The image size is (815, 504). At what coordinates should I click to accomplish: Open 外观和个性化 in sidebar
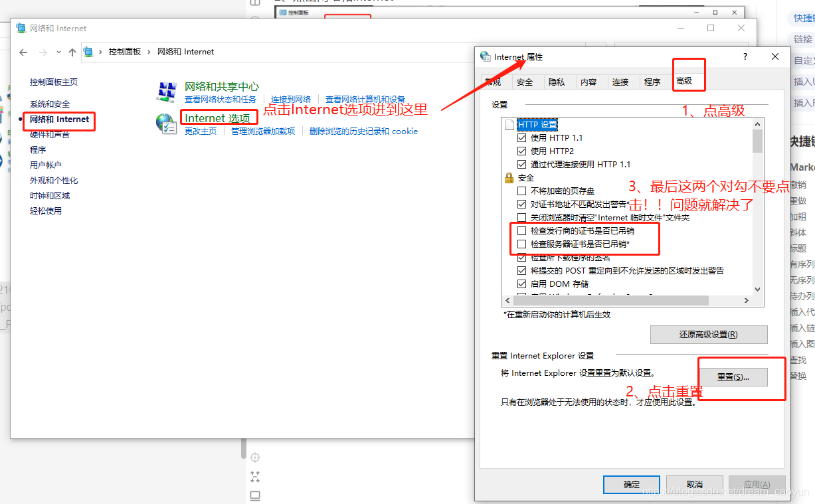(x=54, y=181)
